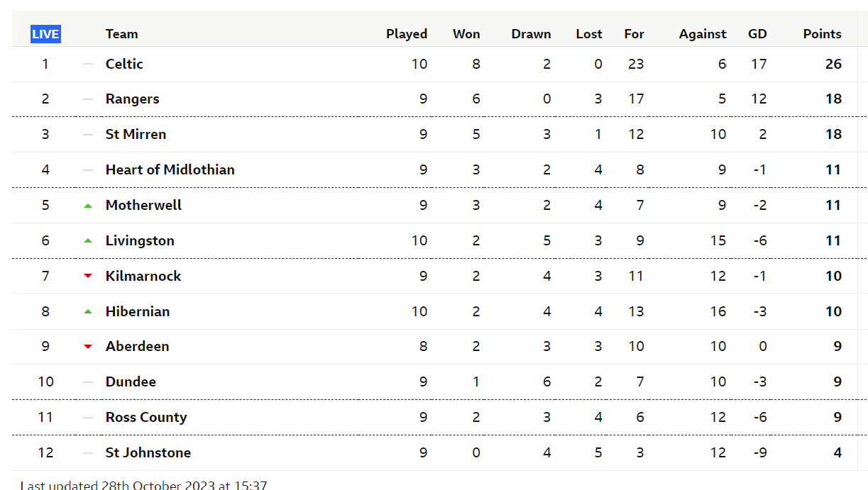The image size is (868, 490).
Task: Click Celtic's no-movement dash indicator
Action: [x=88, y=64]
